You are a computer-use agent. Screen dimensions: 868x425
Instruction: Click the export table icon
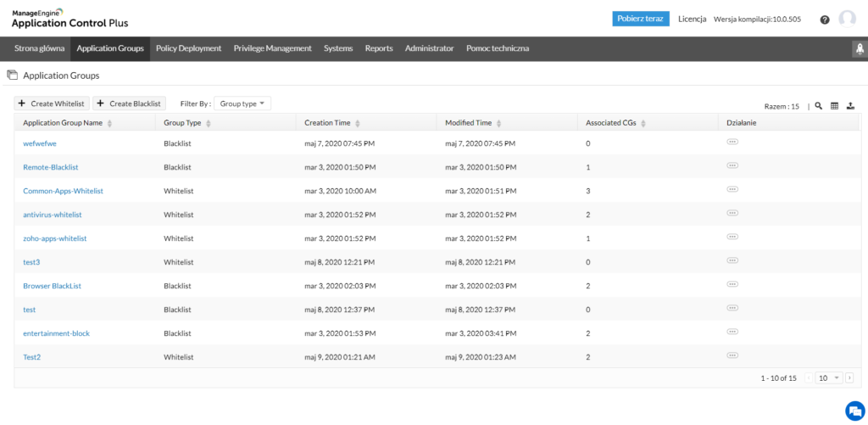tap(849, 106)
